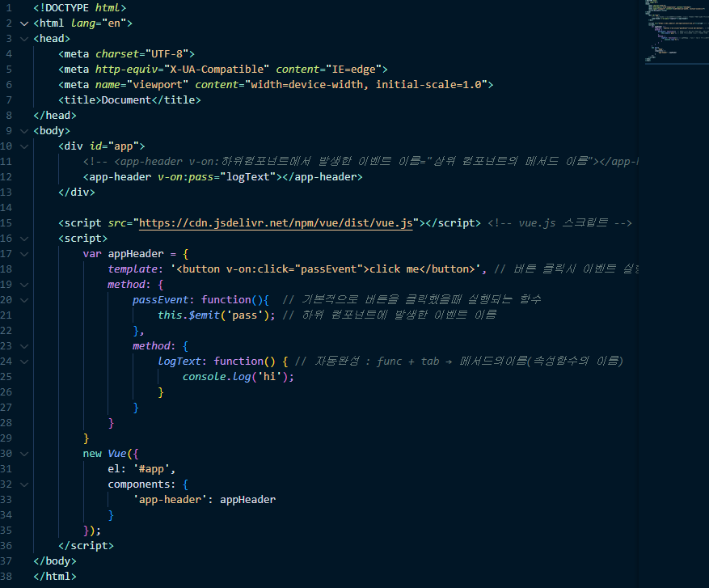This screenshot has height=588, width=709.
Task: Collapse the div id app fold arrow
Action: 24,146
